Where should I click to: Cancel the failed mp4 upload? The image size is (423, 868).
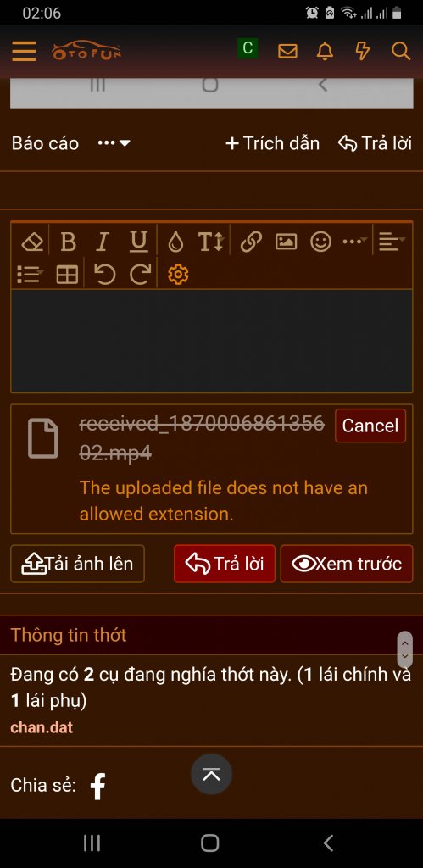tap(370, 426)
